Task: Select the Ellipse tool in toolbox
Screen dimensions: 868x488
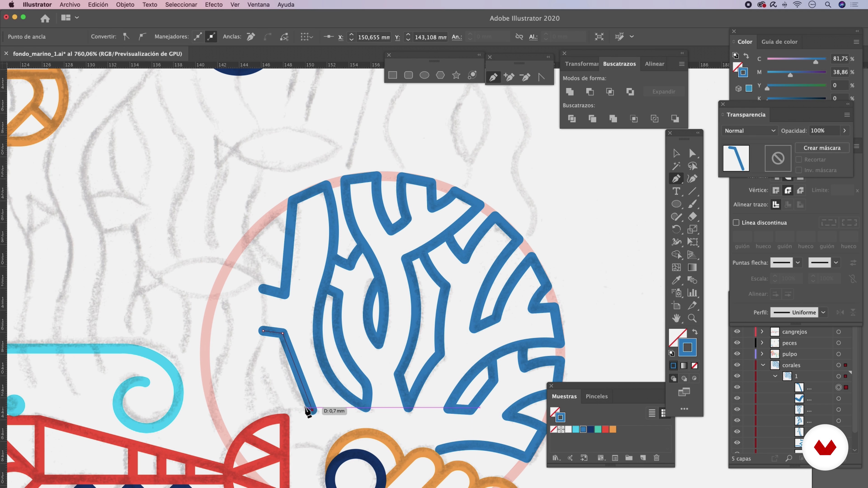Action: 676,204
